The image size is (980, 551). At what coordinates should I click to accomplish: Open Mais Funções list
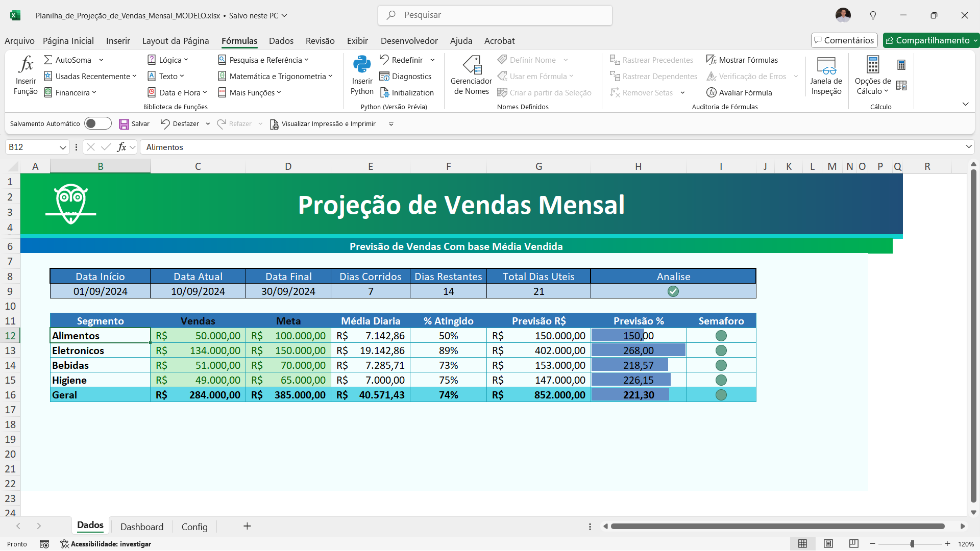pyautogui.click(x=250, y=92)
